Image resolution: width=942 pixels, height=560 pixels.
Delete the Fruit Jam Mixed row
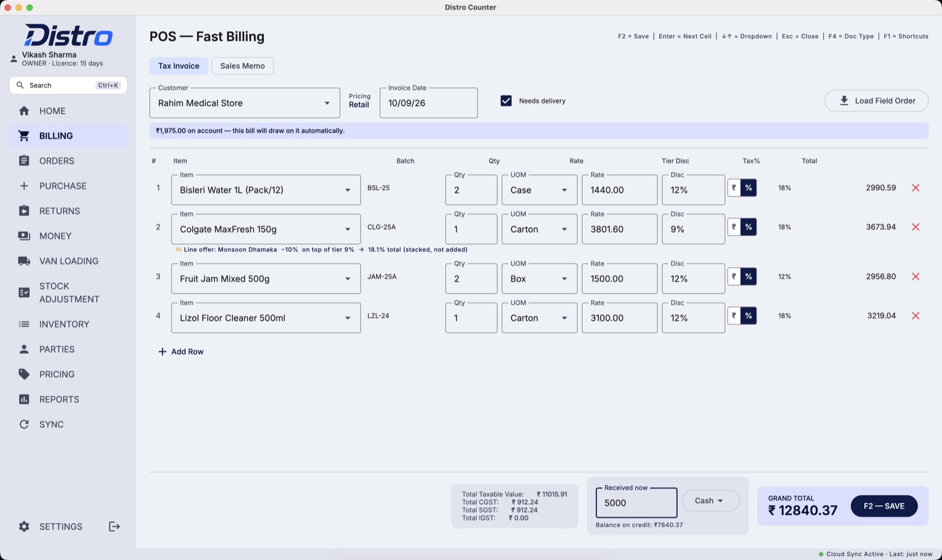(x=916, y=276)
